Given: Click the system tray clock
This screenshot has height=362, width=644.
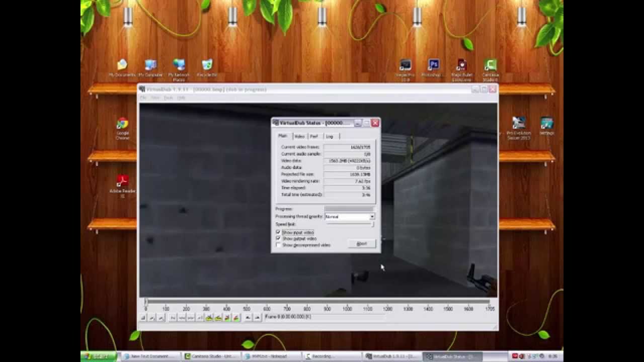Looking at the screenshot, I should (x=553, y=356).
